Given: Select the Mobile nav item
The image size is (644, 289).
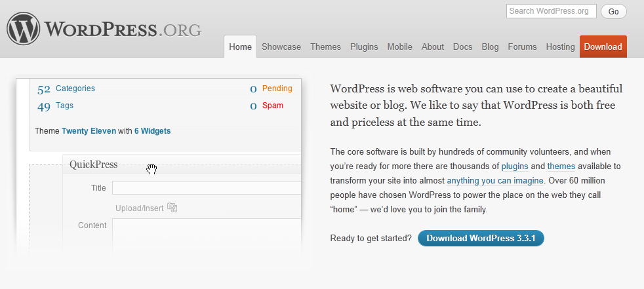Looking at the screenshot, I should [399, 47].
